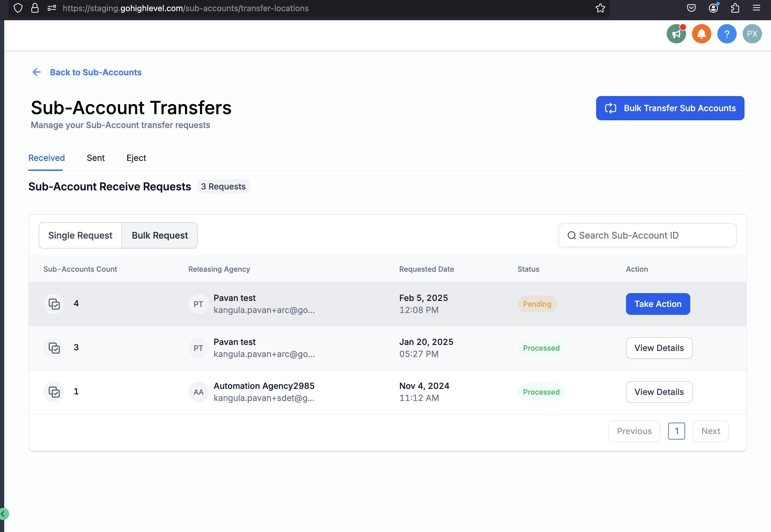The width and height of the screenshot is (771, 532).
Task: Bookmark this page with the star icon
Action: [x=600, y=8]
